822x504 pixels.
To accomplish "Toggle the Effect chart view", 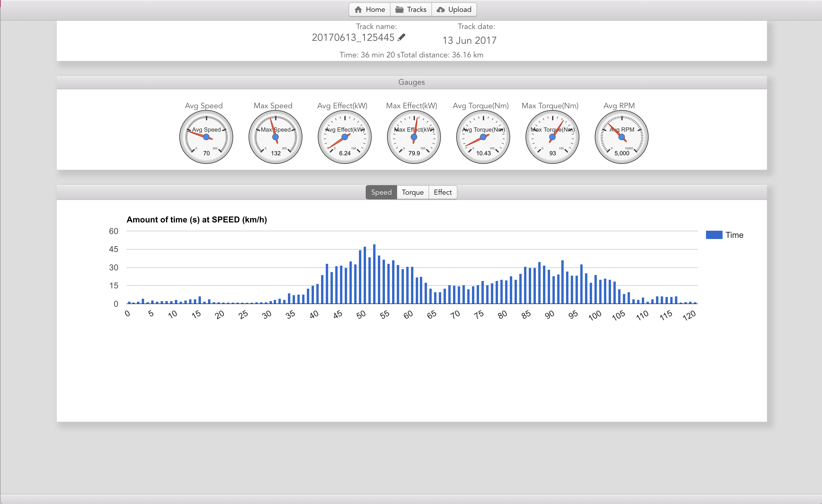I will tap(442, 192).
